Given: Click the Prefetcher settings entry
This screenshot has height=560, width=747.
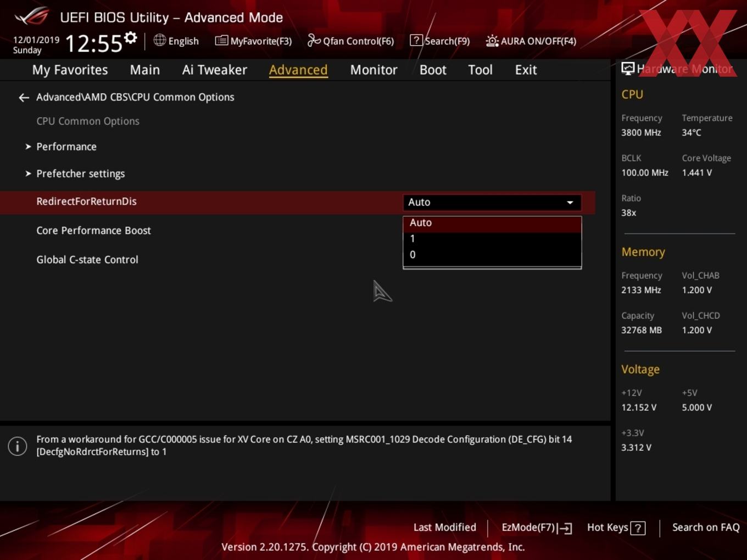Looking at the screenshot, I should [x=81, y=173].
